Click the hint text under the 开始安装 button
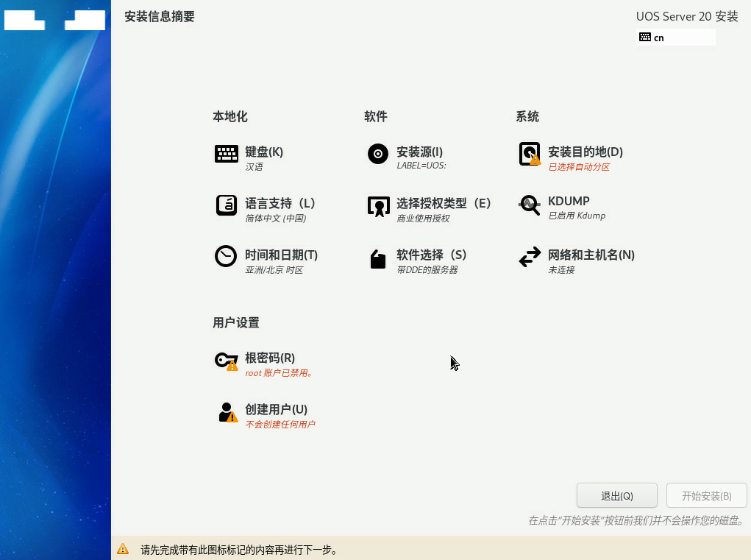Screen dimensions: 751x560 tap(637, 520)
